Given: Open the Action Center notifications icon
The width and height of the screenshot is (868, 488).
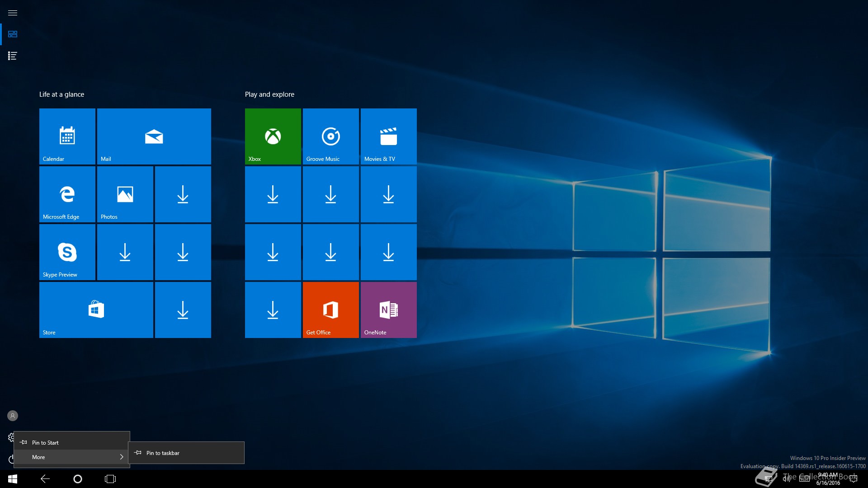Looking at the screenshot, I should pos(854,479).
